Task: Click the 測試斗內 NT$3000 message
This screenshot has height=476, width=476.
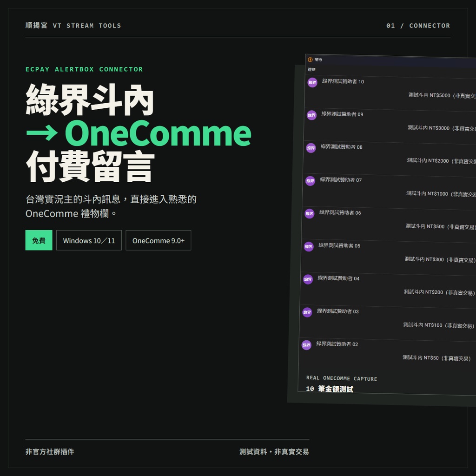Action: [442, 128]
